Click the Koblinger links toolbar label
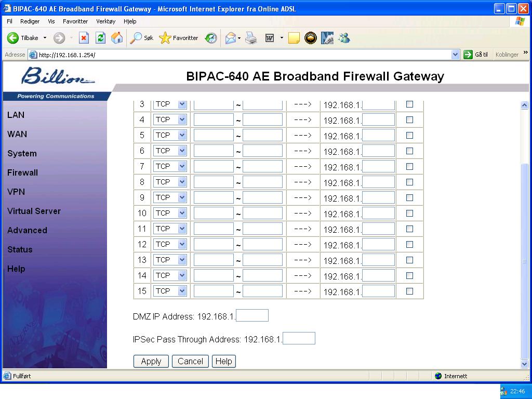 (507, 55)
